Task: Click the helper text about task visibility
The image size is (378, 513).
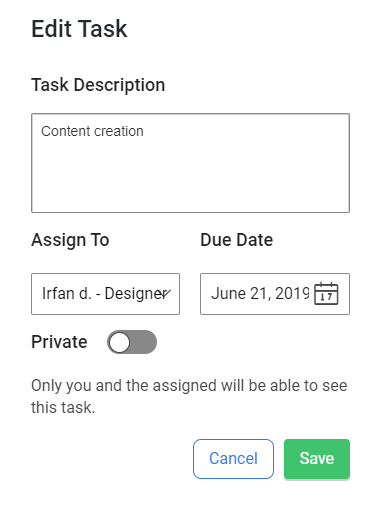Action: click(x=189, y=396)
